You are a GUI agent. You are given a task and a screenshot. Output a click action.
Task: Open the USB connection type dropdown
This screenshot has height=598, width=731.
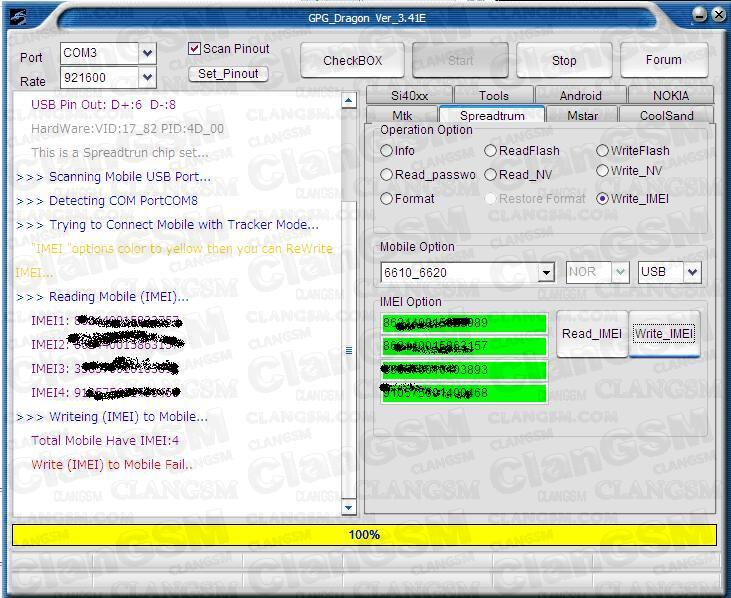click(x=692, y=272)
